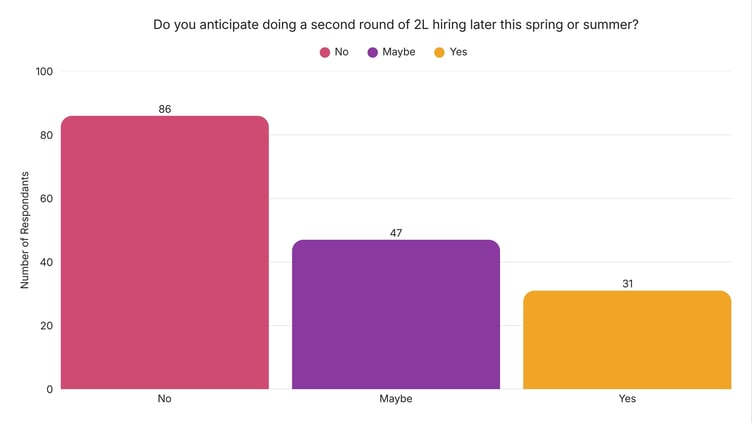Click the orange Yes legend dot
This screenshot has width=752, height=423.
[439, 52]
